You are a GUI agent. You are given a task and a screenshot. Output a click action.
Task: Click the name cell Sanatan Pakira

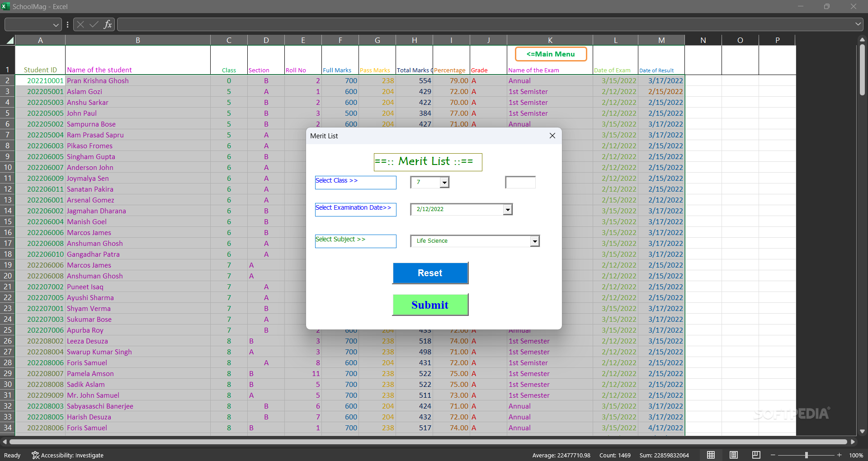click(x=138, y=189)
